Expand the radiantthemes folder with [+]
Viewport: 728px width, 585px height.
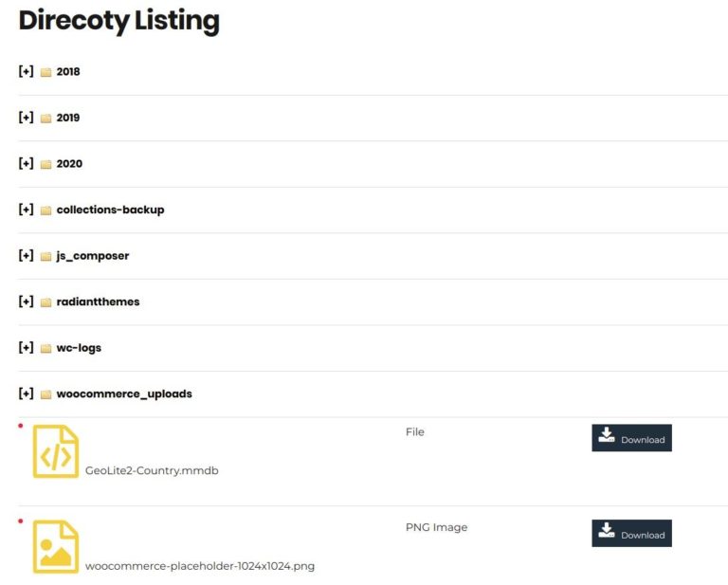click(26, 302)
